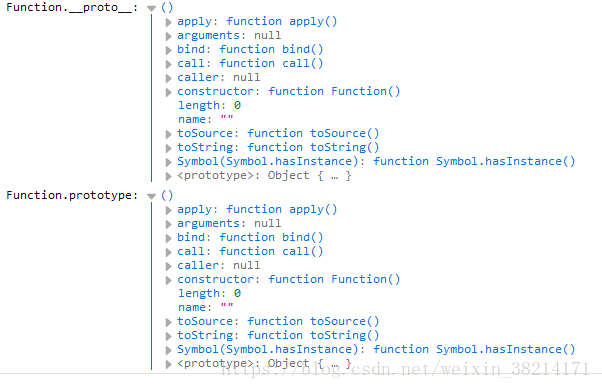Viewport: 602px width, 389px height.
Task: Expand constructor under Function.__proto__
Action: point(168,92)
